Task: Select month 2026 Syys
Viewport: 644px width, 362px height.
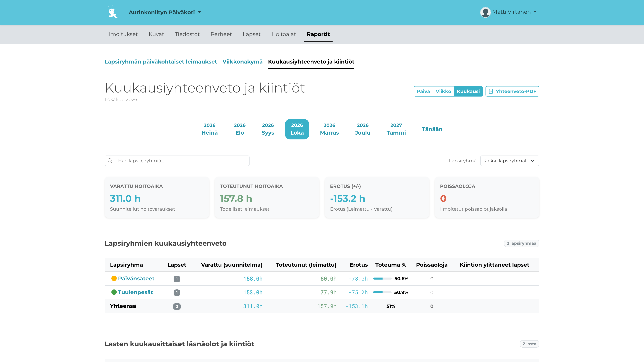Action: 268,129
